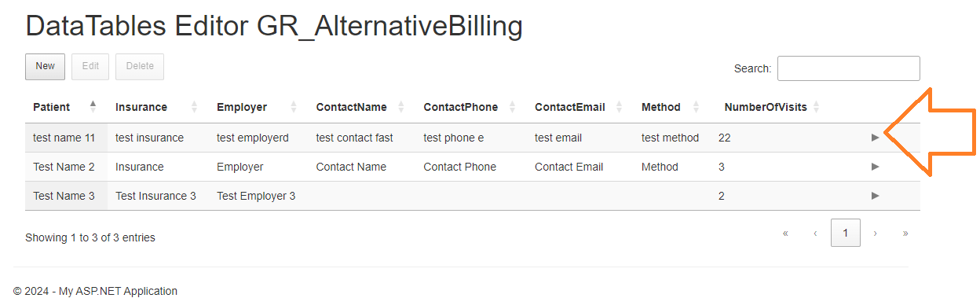Expand the test name 11 row arrow
This screenshot has height=298, width=980.
pyautogui.click(x=875, y=138)
